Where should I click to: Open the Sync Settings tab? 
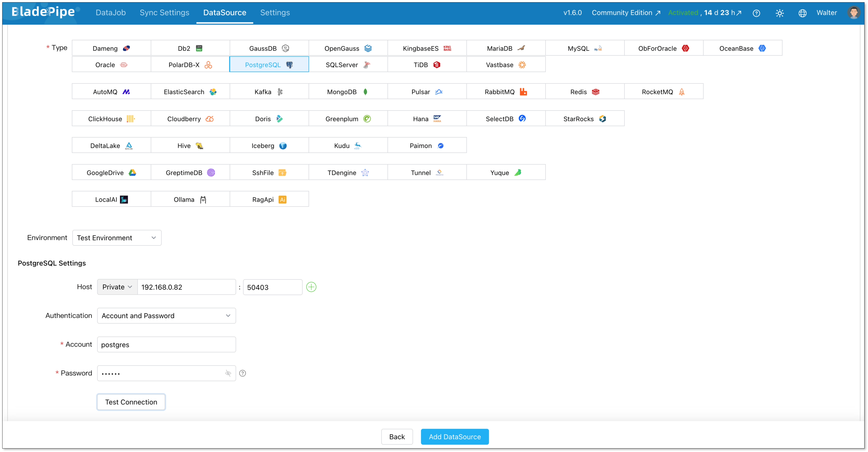pyautogui.click(x=165, y=13)
